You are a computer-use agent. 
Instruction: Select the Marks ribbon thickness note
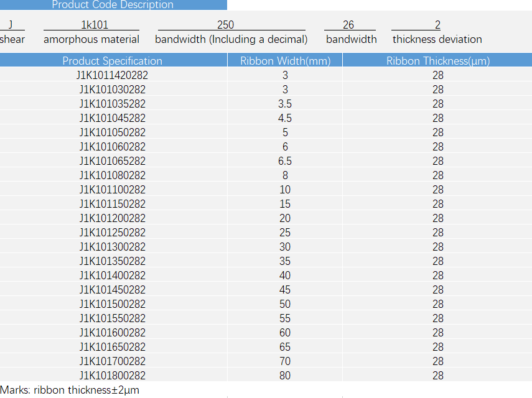click(x=70, y=391)
